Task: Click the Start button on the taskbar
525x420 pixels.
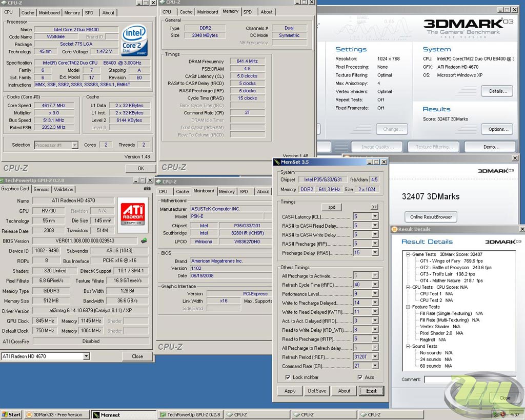Action: click(x=11, y=415)
